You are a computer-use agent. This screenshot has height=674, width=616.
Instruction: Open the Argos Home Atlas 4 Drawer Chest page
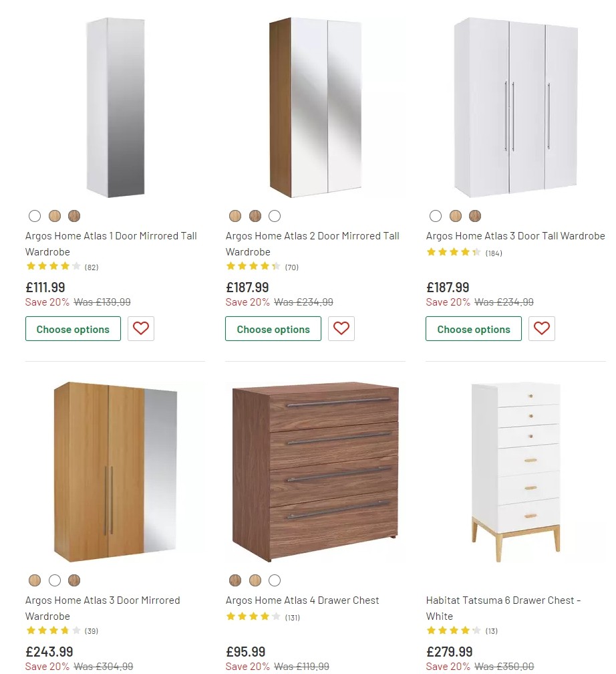[303, 600]
